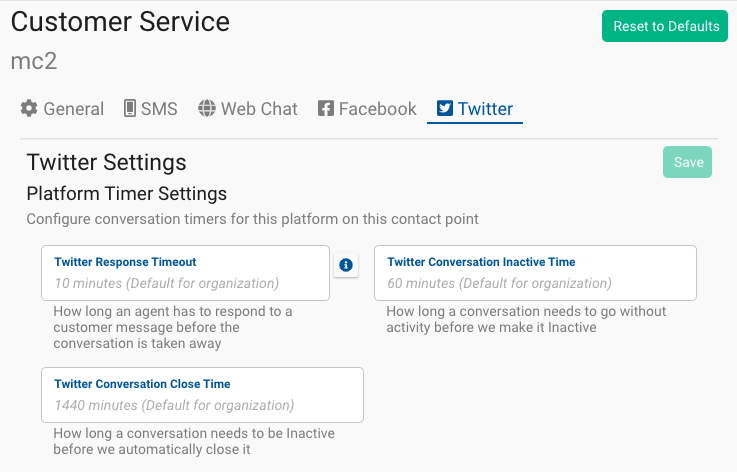Edit the Twitter Response Timeout field
The image size is (737, 472).
click(x=186, y=273)
